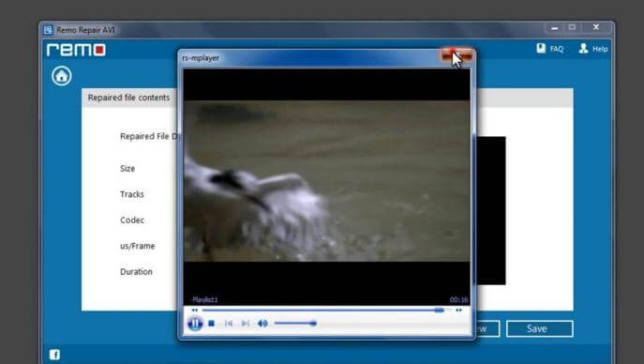Mute the player audio via speaker icon
Image resolution: width=644 pixels, height=364 pixels.
[x=262, y=324]
